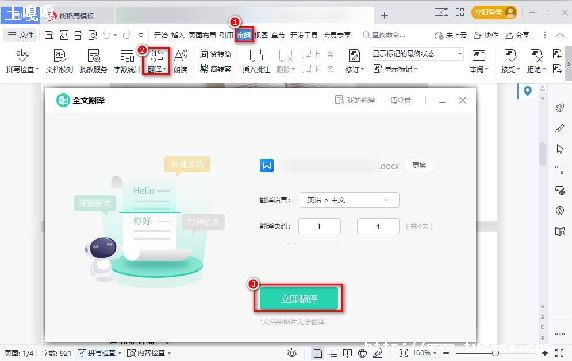Click the read aloud (朗读) icon
Image resolution: width=572 pixels, height=361 pixels.
[x=181, y=61]
